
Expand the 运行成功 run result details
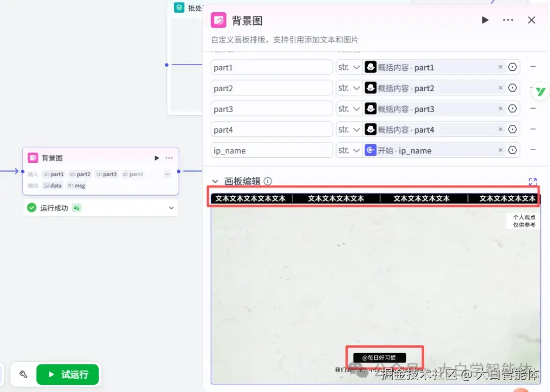coord(172,208)
